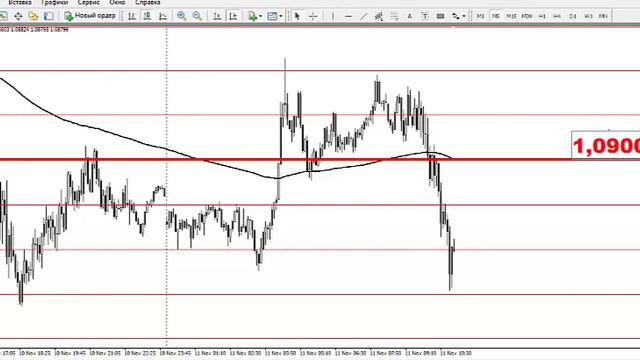
Task: Zoom out on the chart
Action: point(197,16)
